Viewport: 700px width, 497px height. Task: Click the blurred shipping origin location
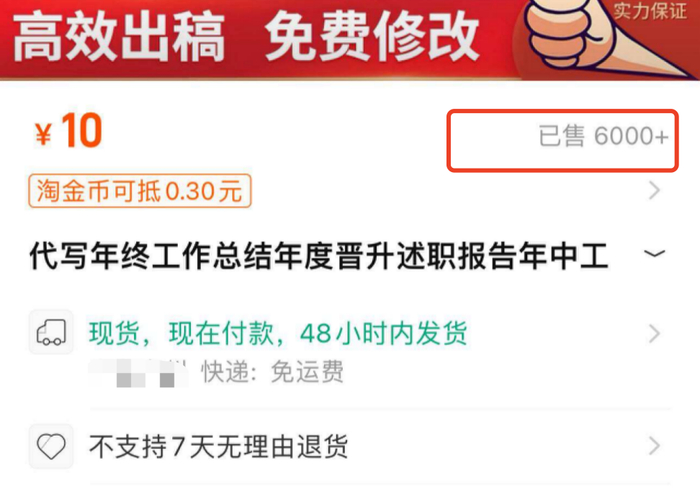pyautogui.click(x=139, y=372)
